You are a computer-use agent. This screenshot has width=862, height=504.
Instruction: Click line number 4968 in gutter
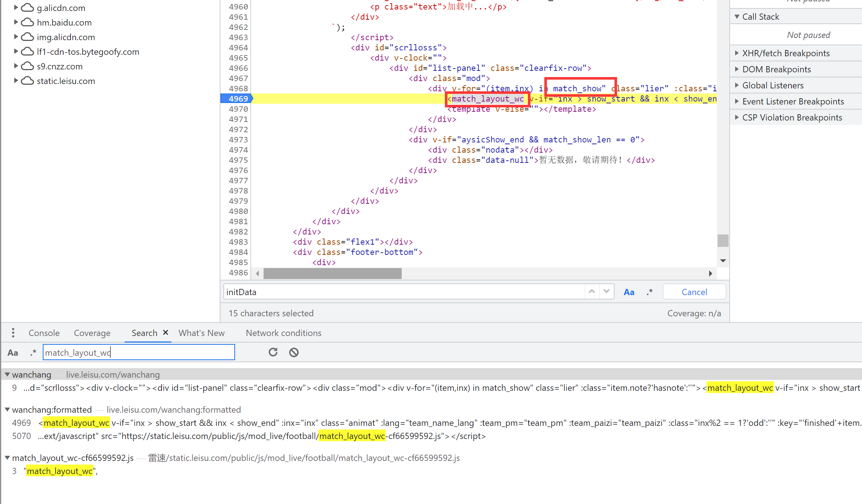pos(238,88)
